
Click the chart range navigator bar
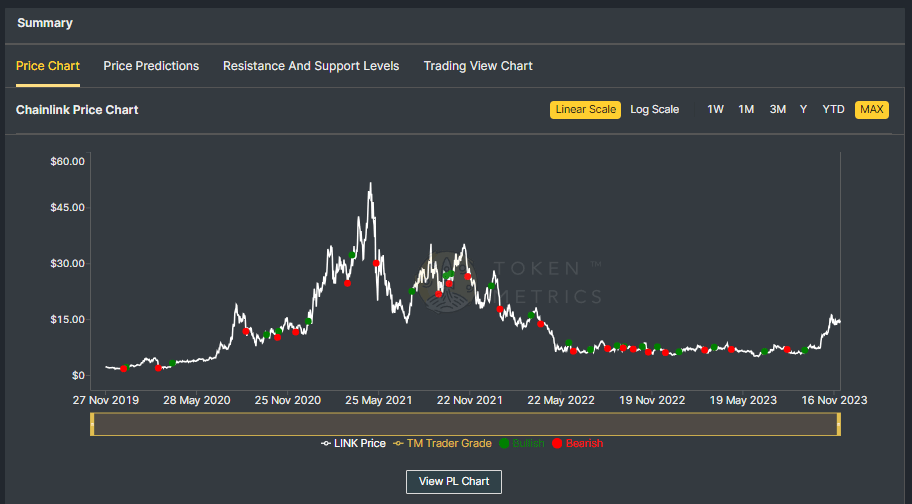click(x=465, y=424)
